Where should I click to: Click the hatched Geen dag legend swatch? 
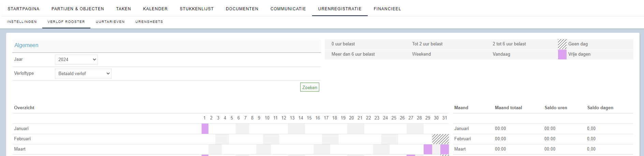[562, 44]
